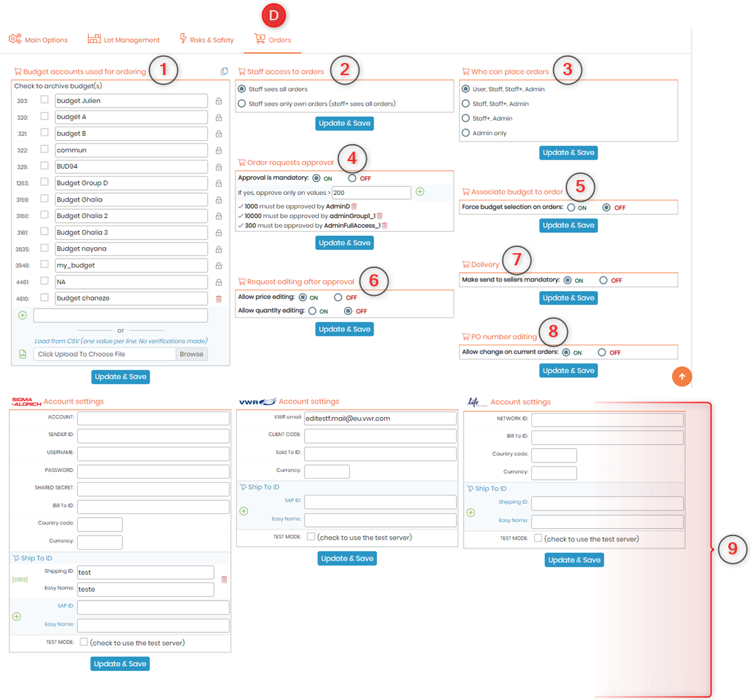The image size is (750, 700).
Task: Click Update & Save under Staff access
Action: tap(345, 123)
